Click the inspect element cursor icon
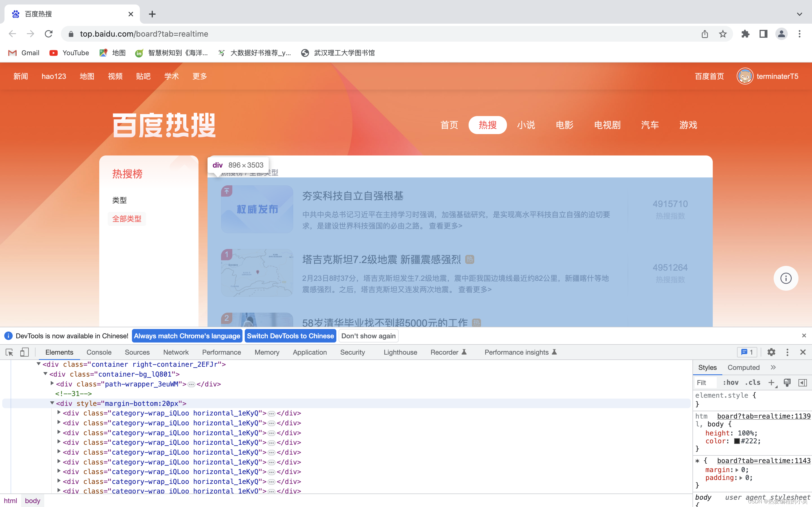This screenshot has width=812, height=507. pos(9,352)
